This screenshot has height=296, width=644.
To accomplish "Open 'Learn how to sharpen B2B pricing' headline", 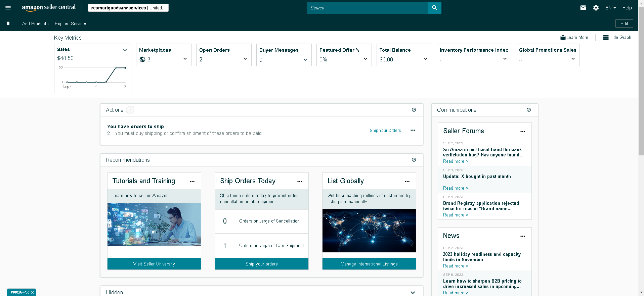I will pyautogui.click(x=482, y=284).
